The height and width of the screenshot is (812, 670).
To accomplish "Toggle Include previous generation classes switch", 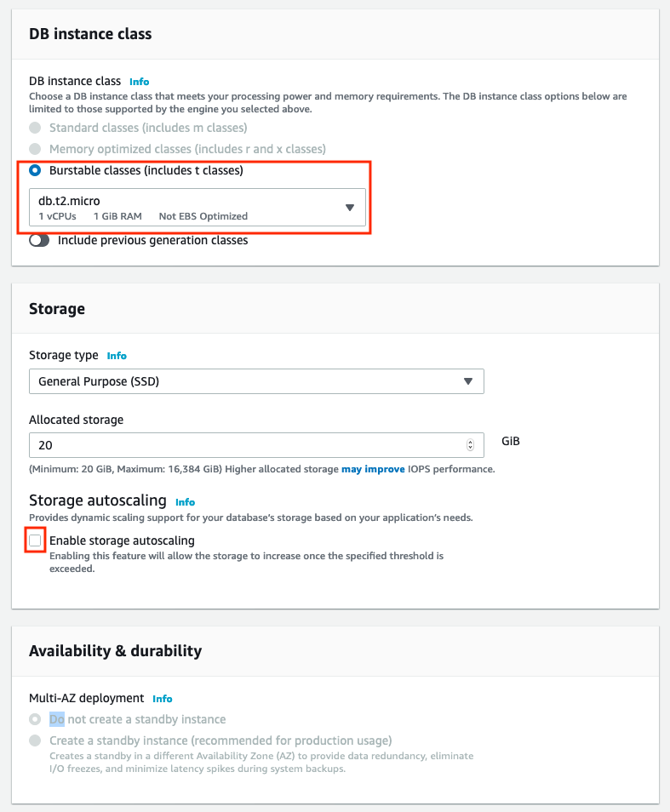I will (x=39, y=240).
